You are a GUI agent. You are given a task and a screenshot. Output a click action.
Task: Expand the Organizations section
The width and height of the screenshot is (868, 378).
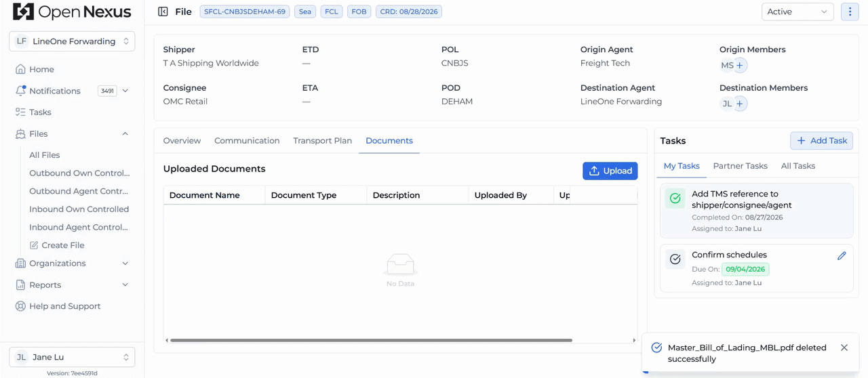125,264
